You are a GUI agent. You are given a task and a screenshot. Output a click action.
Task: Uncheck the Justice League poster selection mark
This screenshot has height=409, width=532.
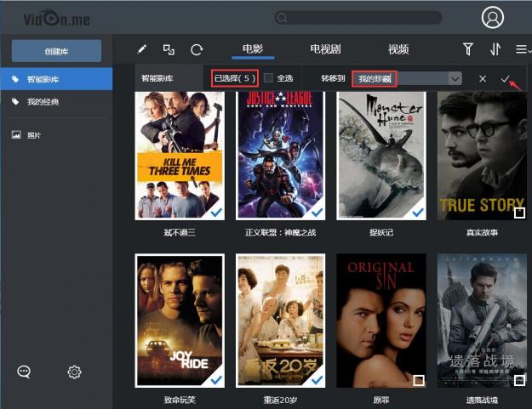coord(317,213)
